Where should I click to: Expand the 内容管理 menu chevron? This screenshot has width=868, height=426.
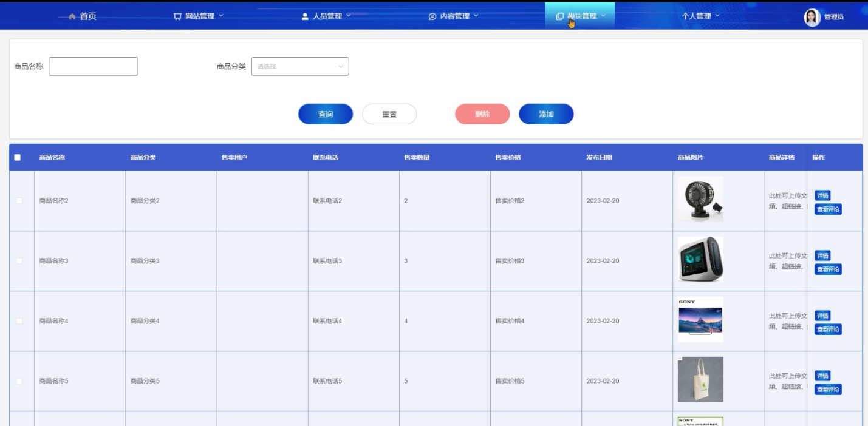476,16
